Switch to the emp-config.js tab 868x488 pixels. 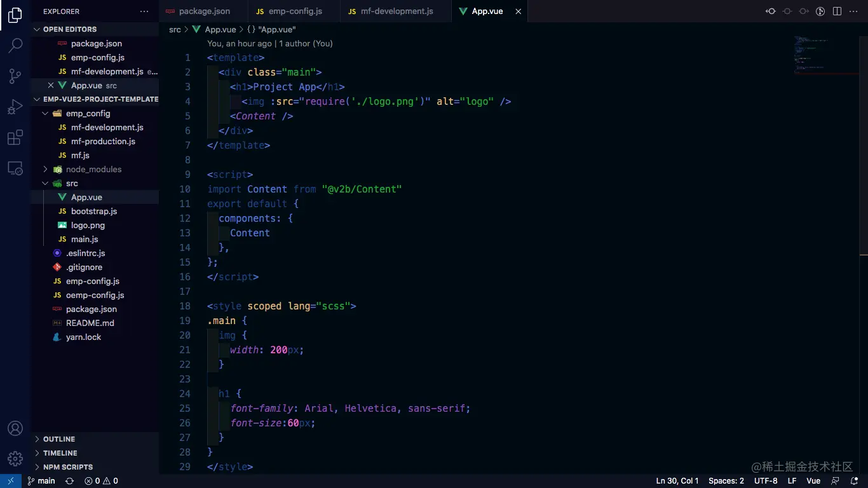click(294, 11)
